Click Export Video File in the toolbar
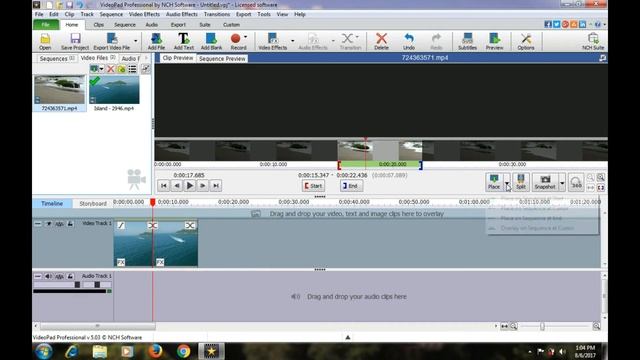This screenshot has width=640, height=360. (111, 41)
